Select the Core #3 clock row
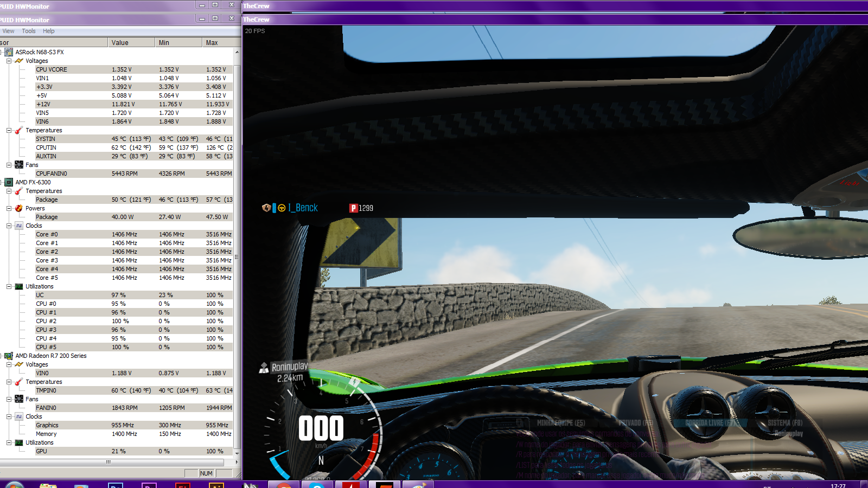 click(x=134, y=260)
